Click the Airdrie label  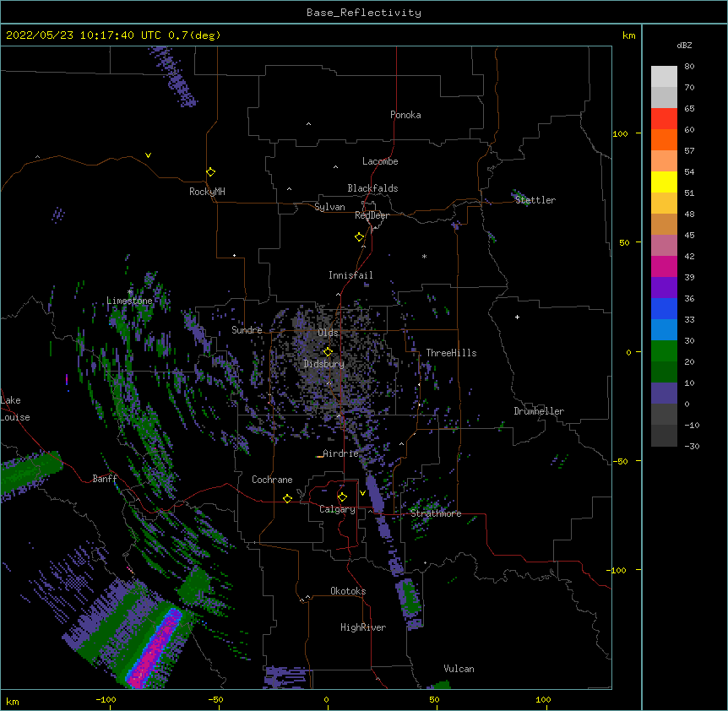[x=340, y=453]
